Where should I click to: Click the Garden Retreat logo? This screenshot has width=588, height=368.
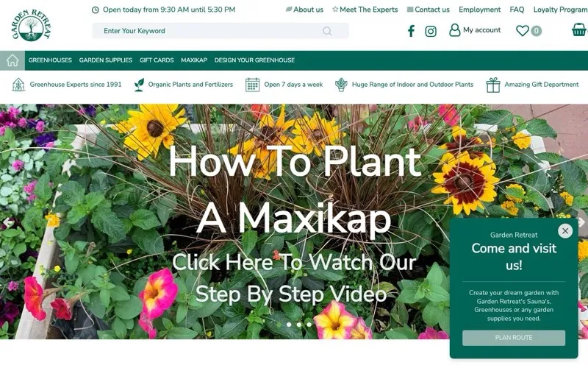(32, 25)
